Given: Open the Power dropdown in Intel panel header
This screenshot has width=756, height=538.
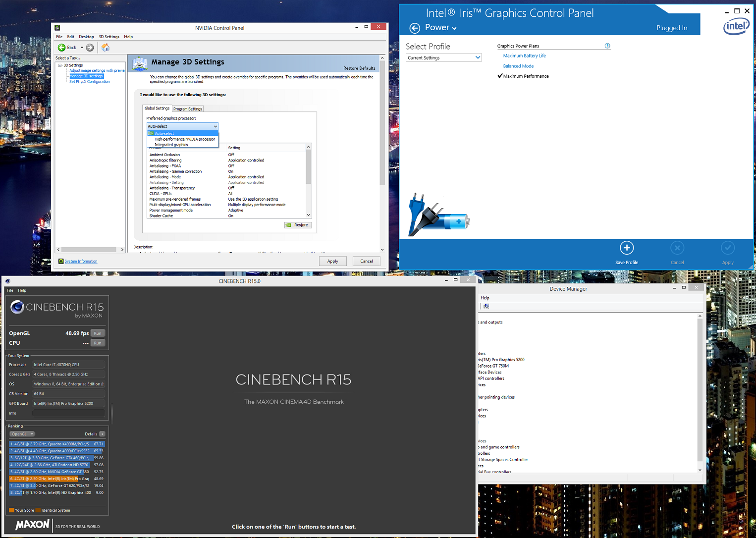Looking at the screenshot, I should (441, 28).
